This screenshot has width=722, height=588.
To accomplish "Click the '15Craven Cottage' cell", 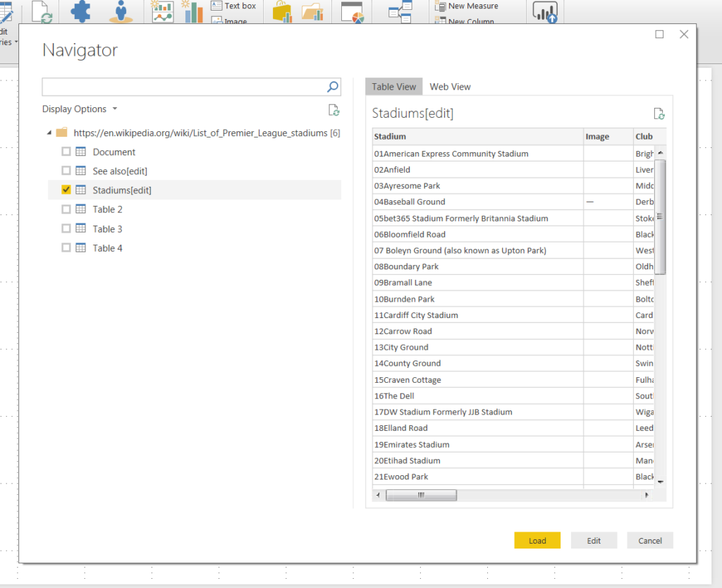I will pos(478,380).
